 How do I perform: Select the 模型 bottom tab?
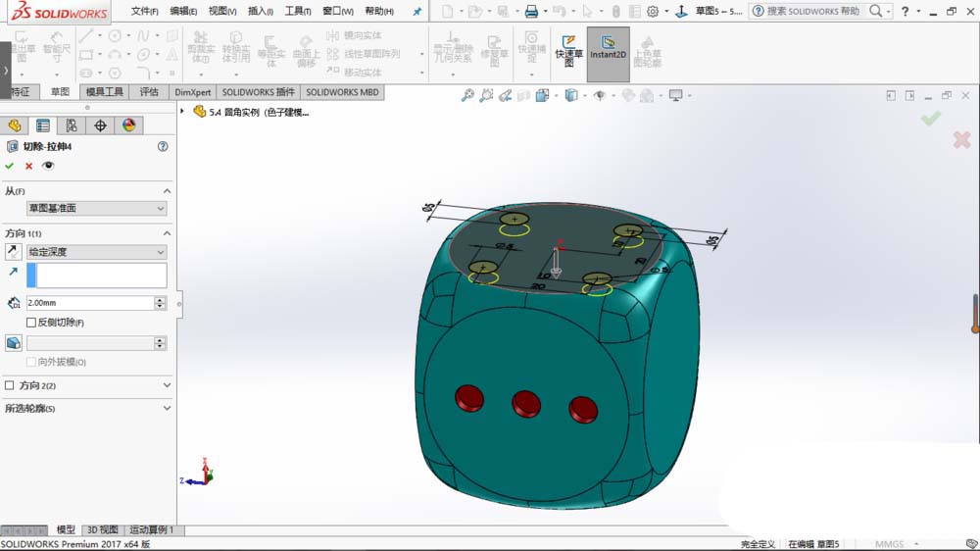click(x=66, y=529)
